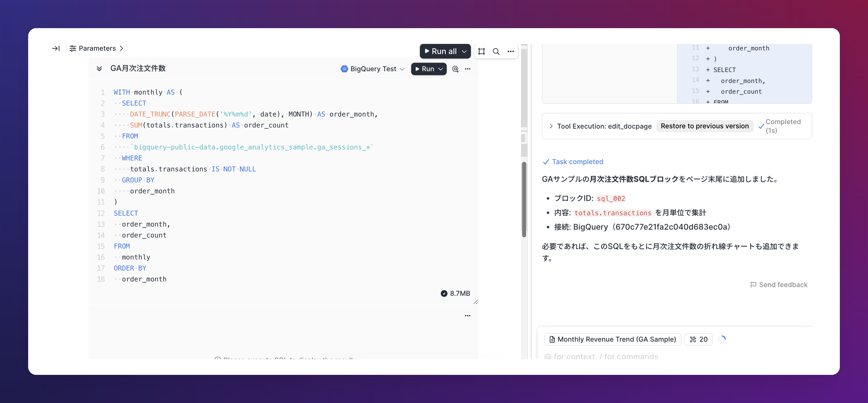This screenshot has width=868, height=403.
Task: Toggle the frame/presentation view icon
Action: click(x=482, y=52)
